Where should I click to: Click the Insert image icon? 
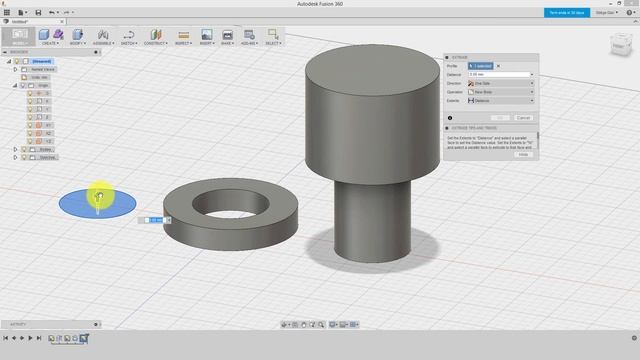point(207,35)
